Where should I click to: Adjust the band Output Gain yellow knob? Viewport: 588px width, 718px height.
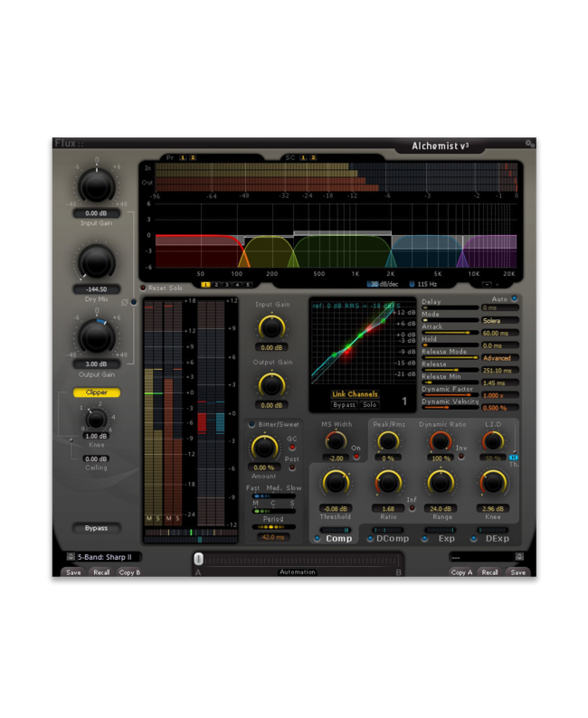tap(271, 385)
